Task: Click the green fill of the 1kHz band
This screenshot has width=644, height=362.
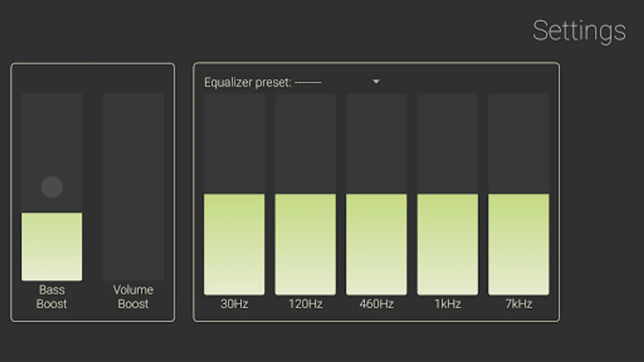Action: click(x=448, y=244)
